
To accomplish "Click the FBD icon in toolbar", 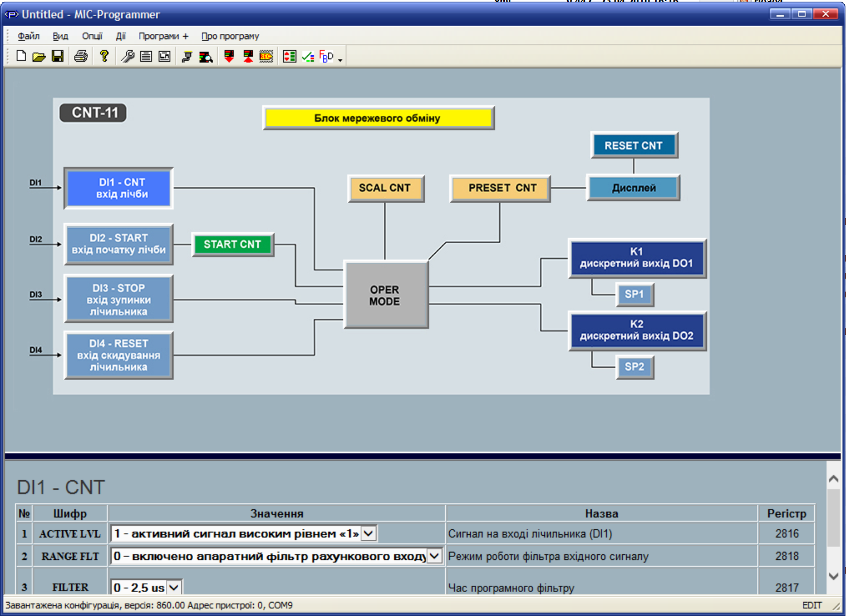I will (326, 56).
